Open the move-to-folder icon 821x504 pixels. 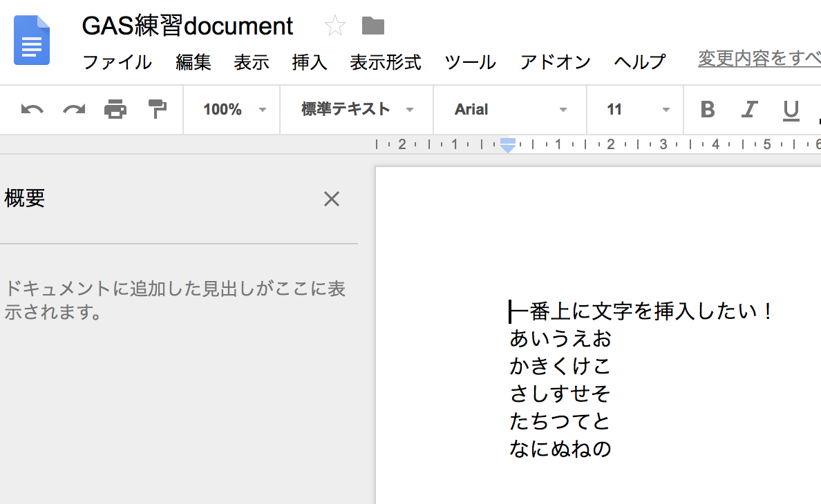coord(372,26)
